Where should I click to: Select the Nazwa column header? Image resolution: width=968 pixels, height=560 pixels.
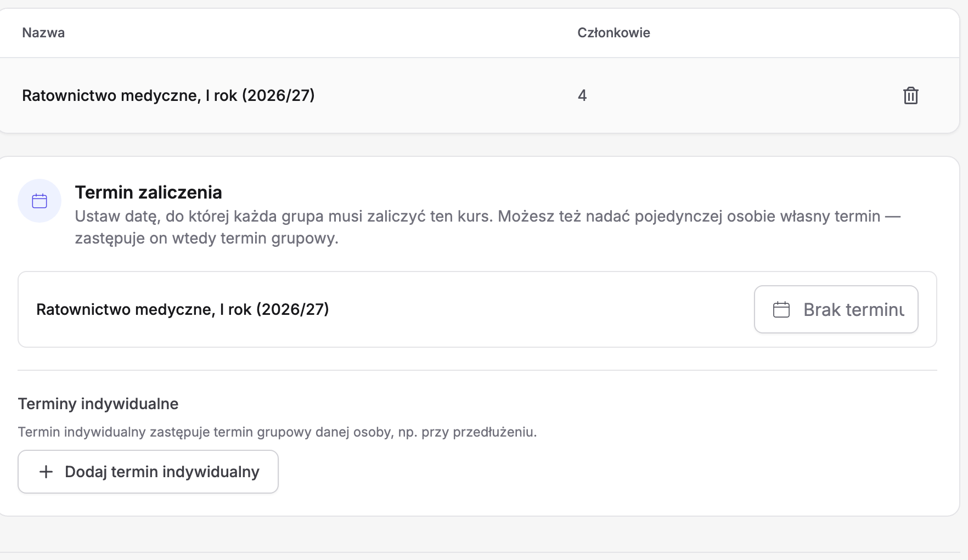point(43,33)
